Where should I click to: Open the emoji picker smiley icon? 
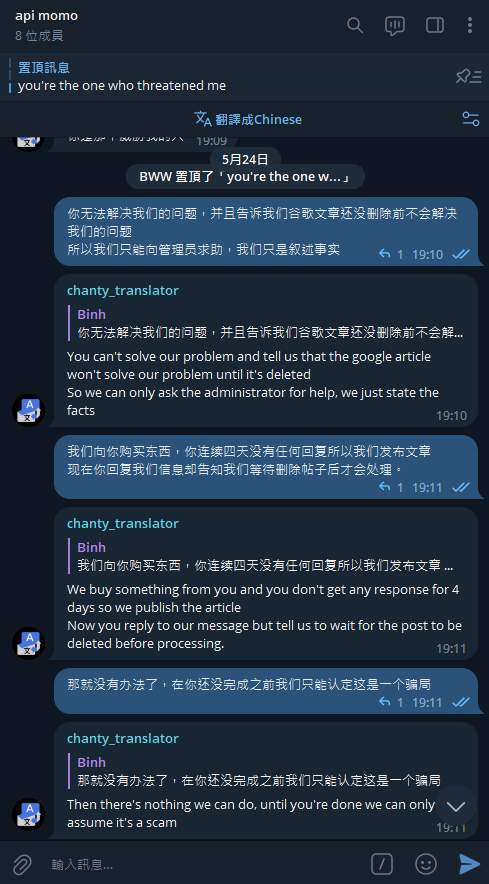[x=426, y=864]
